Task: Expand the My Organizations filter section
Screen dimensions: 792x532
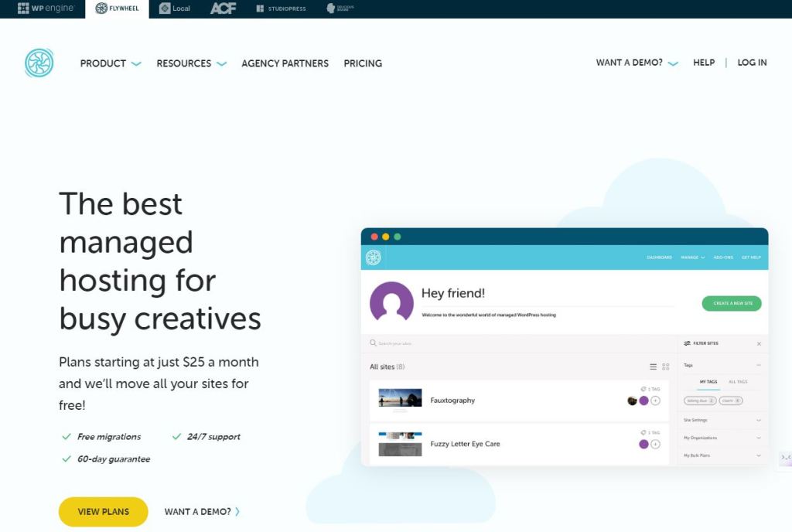Action: tap(722, 438)
